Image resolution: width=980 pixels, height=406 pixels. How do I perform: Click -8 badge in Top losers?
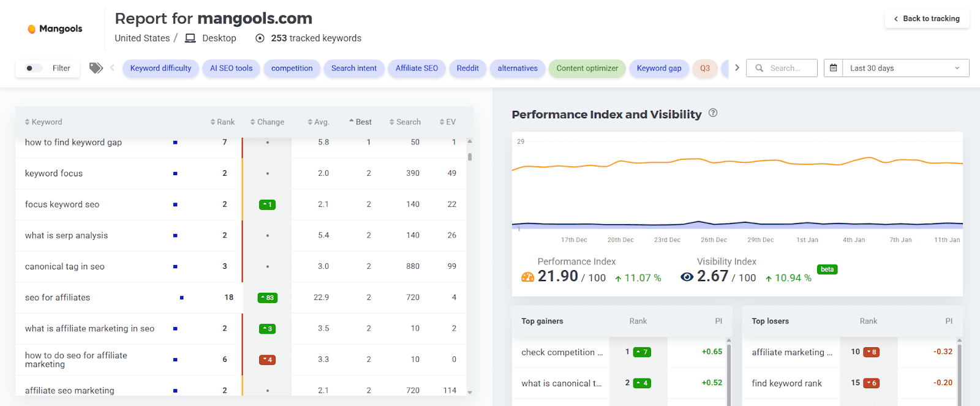point(872,352)
